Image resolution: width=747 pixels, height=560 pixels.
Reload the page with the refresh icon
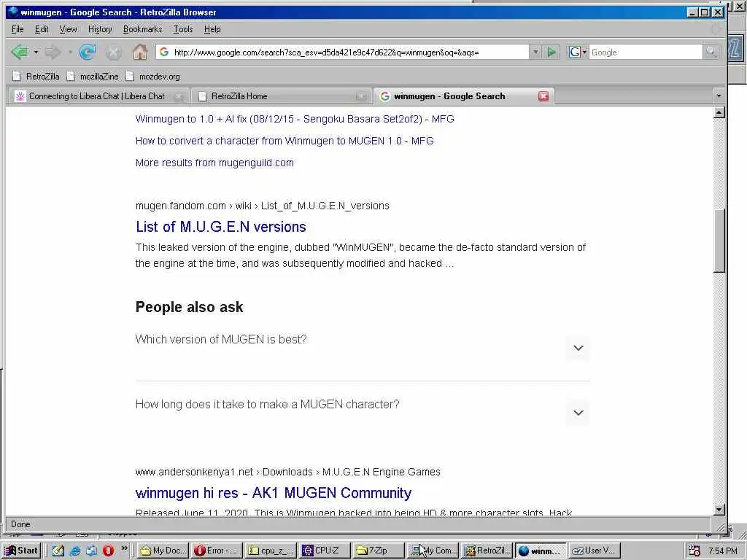pos(88,52)
